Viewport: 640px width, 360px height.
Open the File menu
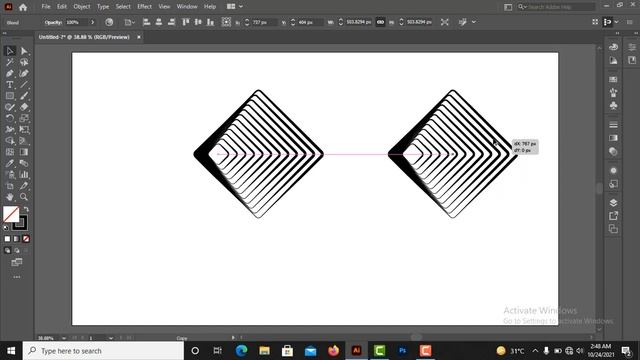click(46, 7)
